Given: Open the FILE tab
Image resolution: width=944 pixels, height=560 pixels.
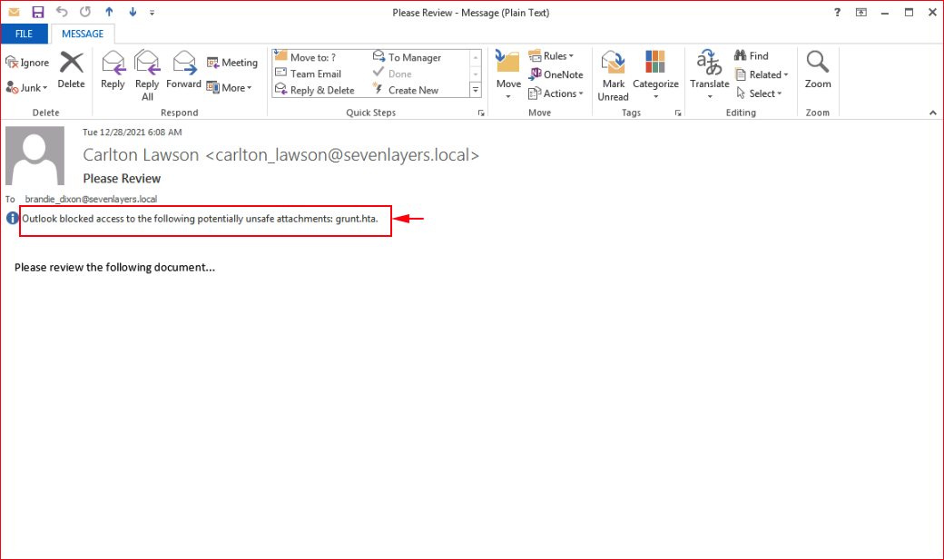Looking at the screenshot, I should point(25,34).
